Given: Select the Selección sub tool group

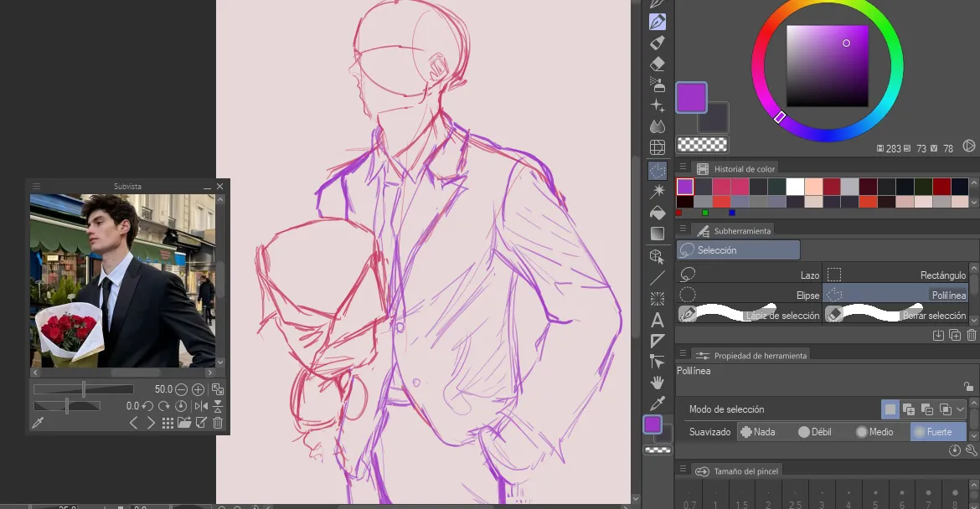Looking at the screenshot, I should [738, 249].
